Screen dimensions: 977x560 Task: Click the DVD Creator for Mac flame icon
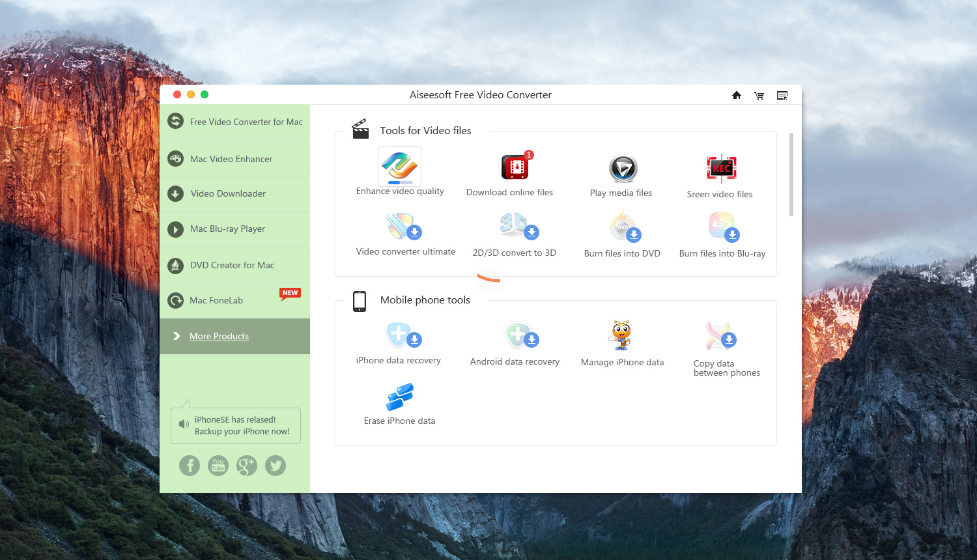tap(175, 265)
